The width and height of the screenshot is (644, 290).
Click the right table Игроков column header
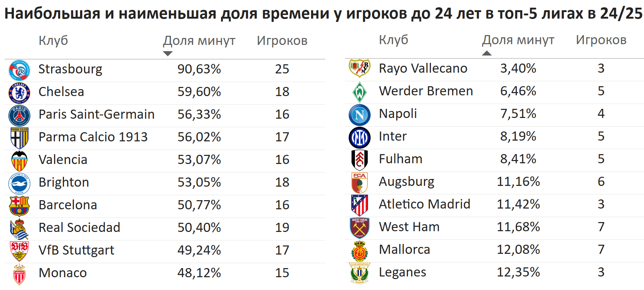pyautogui.click(x=601, y=40)
